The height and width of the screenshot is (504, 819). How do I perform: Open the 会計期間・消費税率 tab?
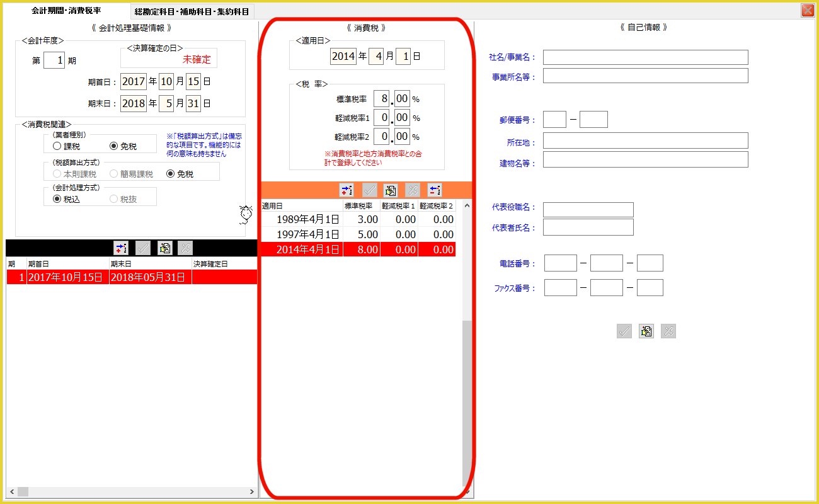click(x=66, y=11)
